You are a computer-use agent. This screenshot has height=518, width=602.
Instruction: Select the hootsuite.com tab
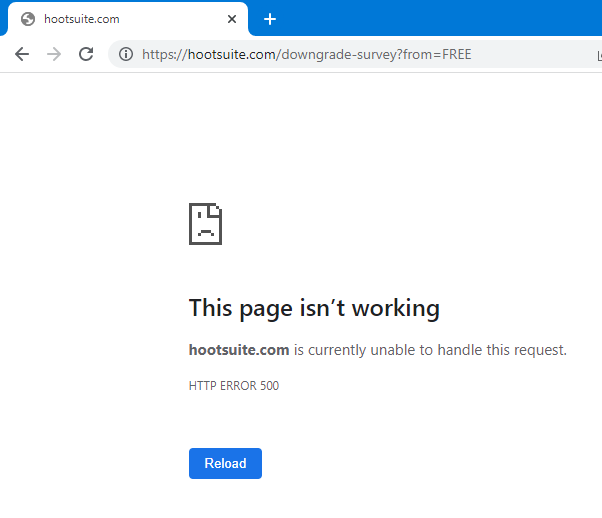pos(128,19)
